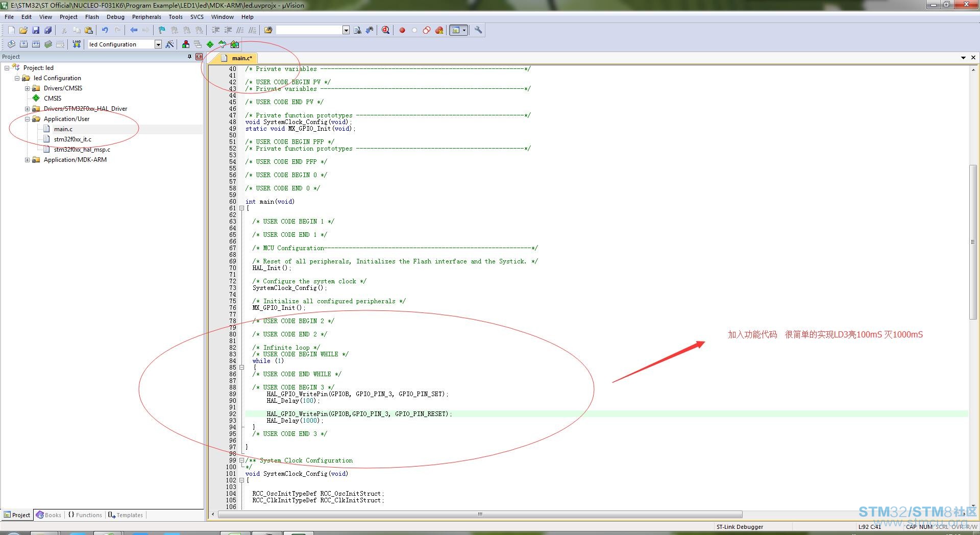Click the Disable All Breakpoints icon
Screen dimensions: 980x535
[427, 30]
